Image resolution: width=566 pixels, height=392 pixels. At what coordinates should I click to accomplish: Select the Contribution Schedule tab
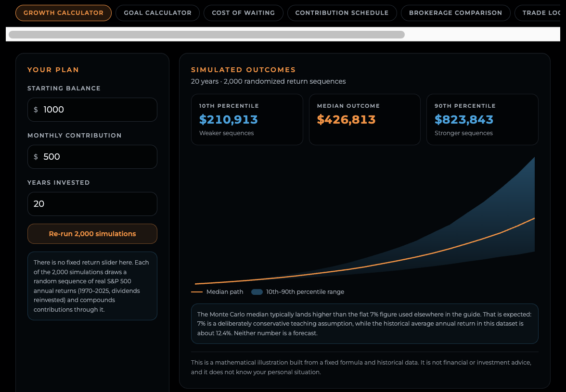coord(342,13)
